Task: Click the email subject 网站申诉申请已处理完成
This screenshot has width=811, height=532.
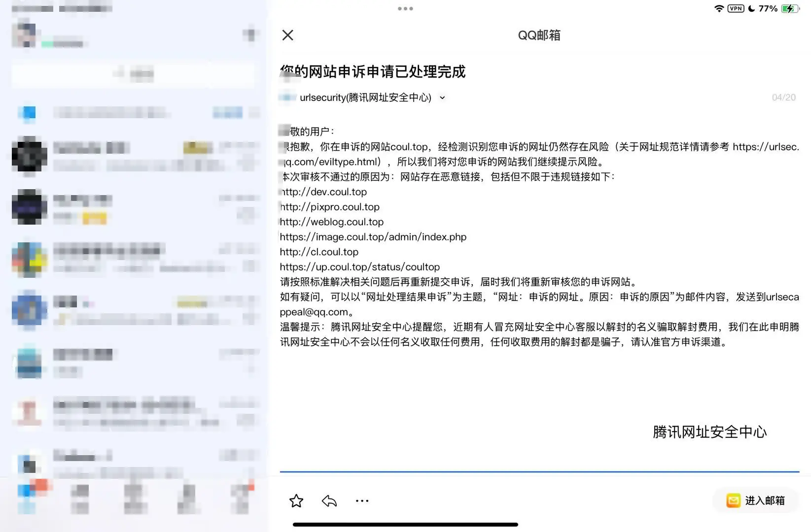Action: click(373, 72)
